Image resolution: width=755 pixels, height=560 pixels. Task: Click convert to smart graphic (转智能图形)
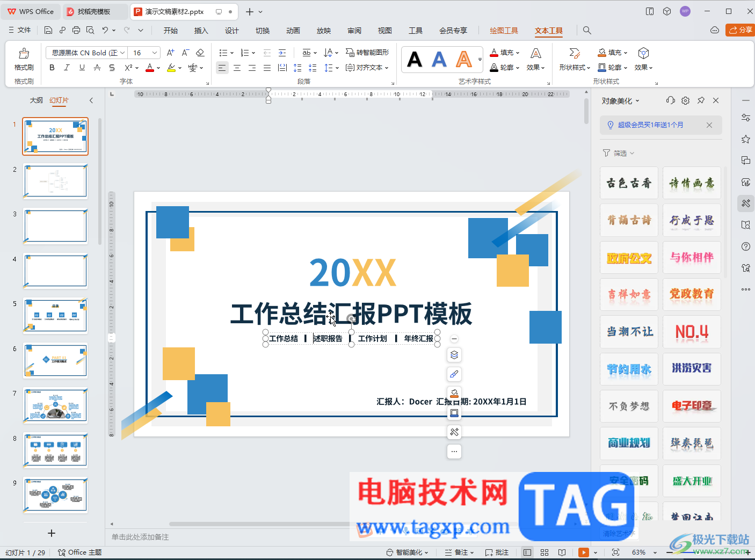click(367, 53)
